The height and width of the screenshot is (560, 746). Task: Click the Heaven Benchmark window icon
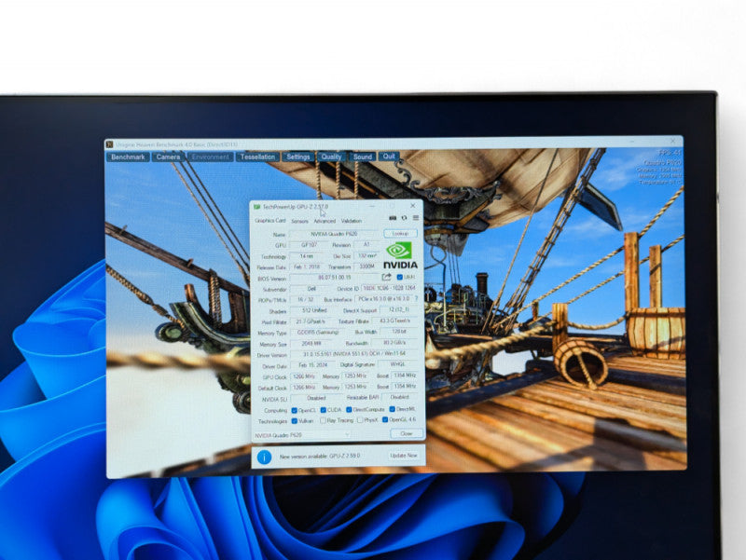[109, 144]
